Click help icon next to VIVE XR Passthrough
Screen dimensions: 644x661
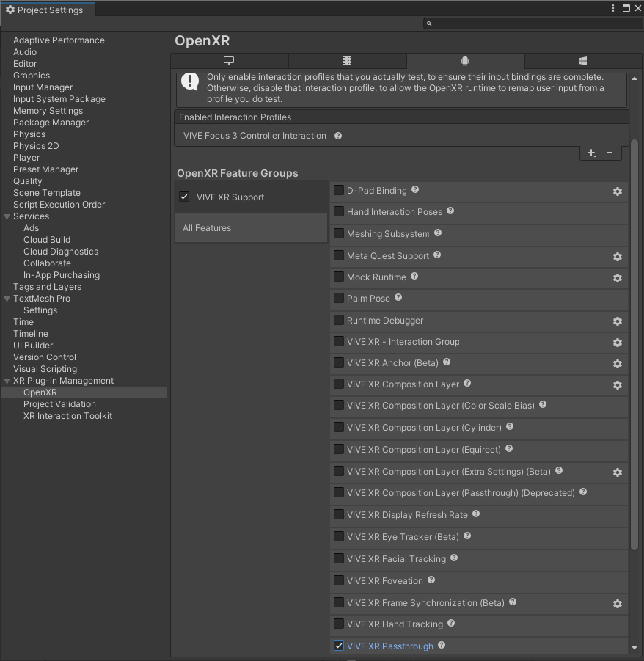click(442, 646)
